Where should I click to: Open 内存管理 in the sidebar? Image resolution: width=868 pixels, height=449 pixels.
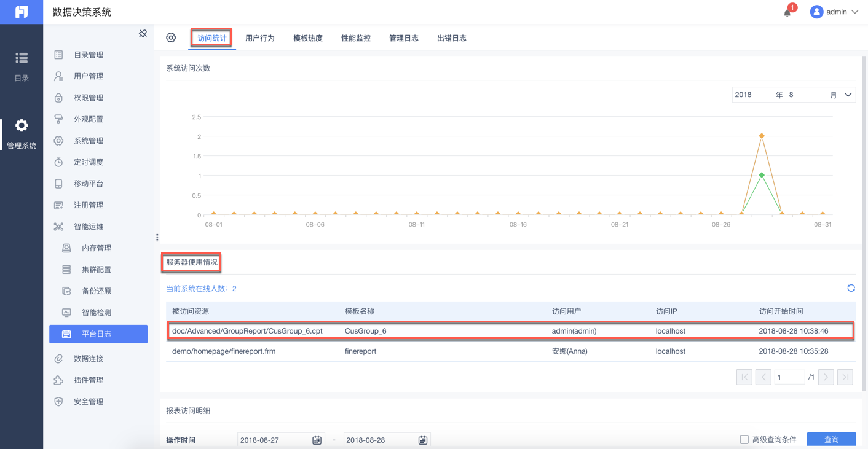[97, 248]
